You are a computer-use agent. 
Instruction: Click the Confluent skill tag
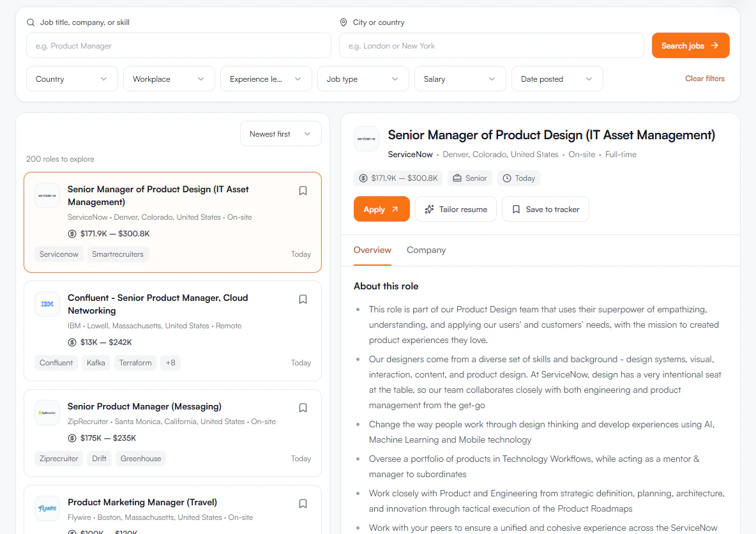click(56, 363)
